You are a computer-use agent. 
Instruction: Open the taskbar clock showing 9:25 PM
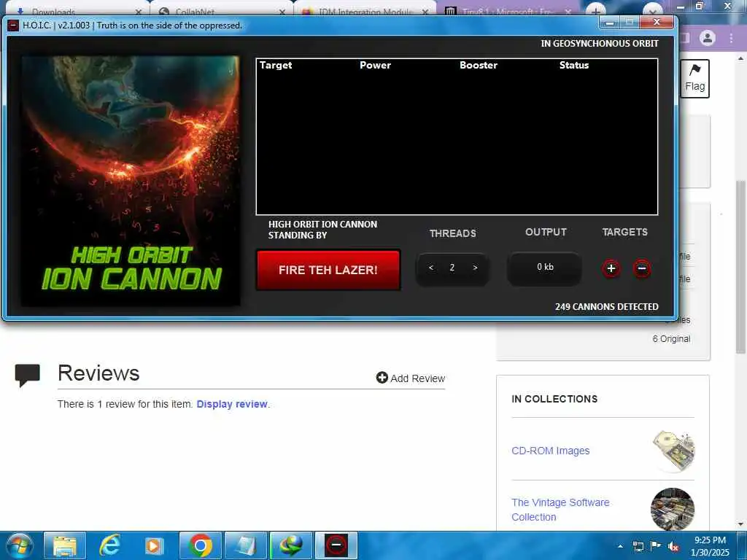click(711, 546)
